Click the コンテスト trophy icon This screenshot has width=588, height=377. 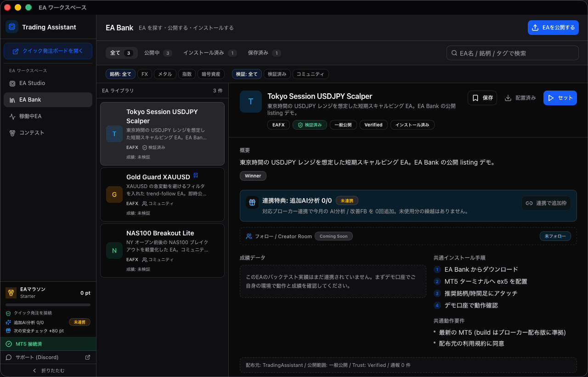(12, 133)
